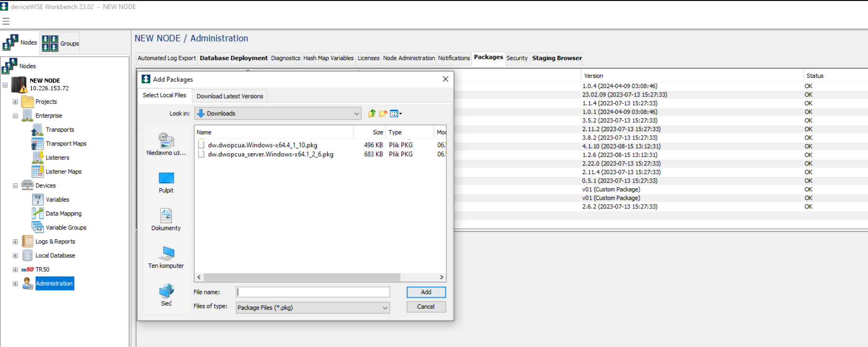Viewport: 868px width, 347px height.
Task: Select the Variables icon under Devices
Action: [37, 200]
